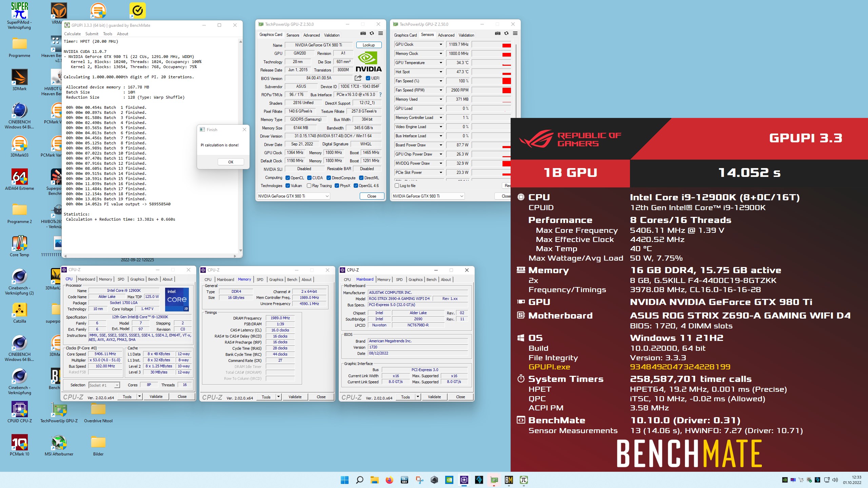Toggle Vulkan checkbox in GPU-Z
Viewport: 868px width, 488px height.
click(288, 186)
